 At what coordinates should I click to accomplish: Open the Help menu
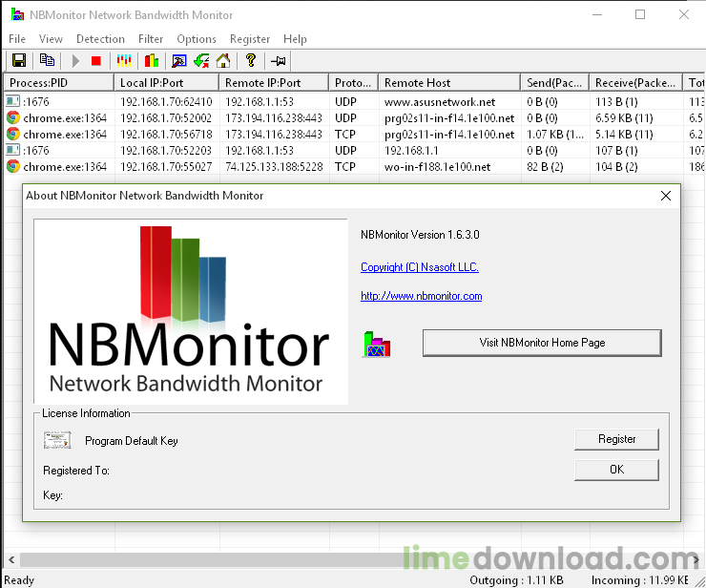point(295,39)
